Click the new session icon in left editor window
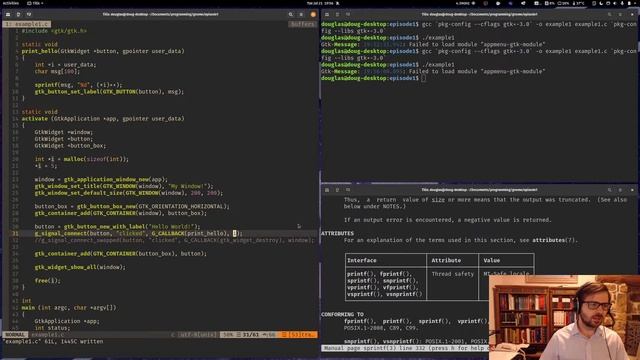 click(18, 14)
